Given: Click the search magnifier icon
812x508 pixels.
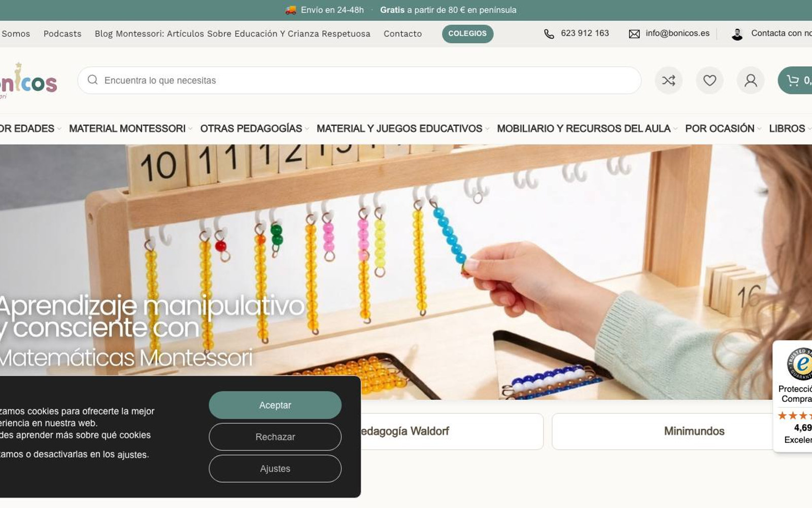Looking at the screenshot, I should click(92, 80).
